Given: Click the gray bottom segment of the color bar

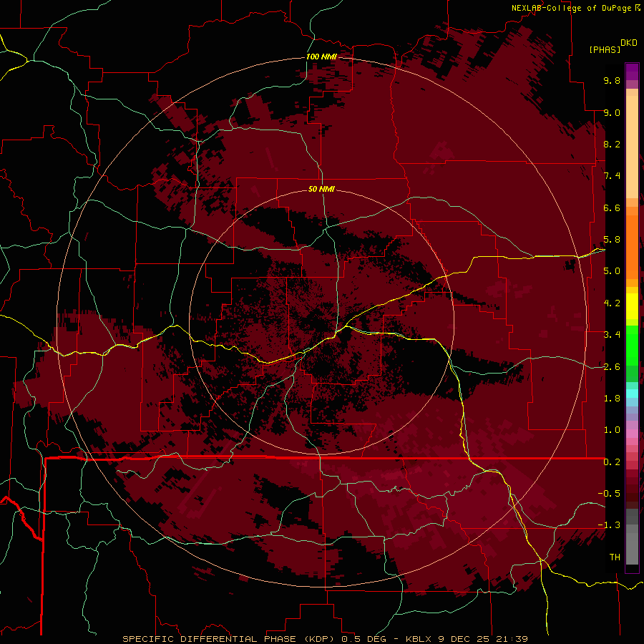Looking at the screenshot, I should [x=632, y=548].
